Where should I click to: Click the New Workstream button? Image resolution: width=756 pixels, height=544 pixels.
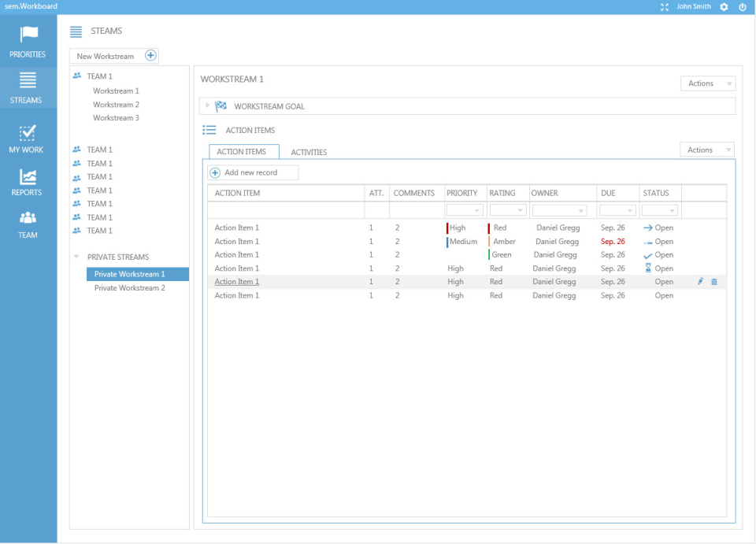[114, 56]
